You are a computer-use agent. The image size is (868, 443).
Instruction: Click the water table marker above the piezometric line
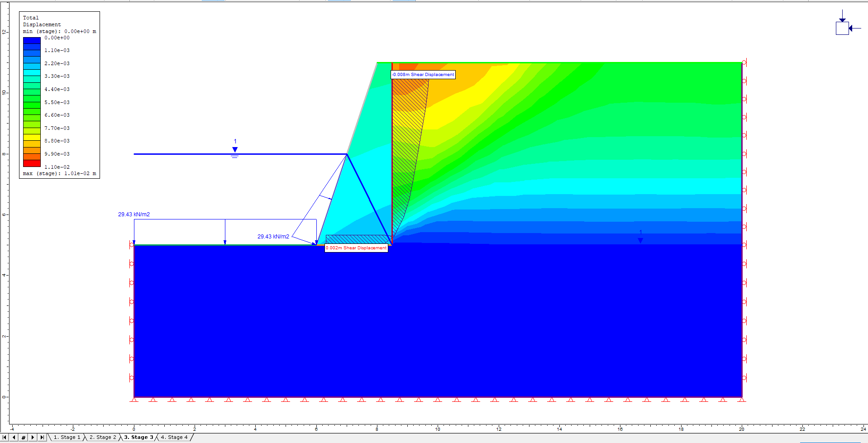[234, 150]
